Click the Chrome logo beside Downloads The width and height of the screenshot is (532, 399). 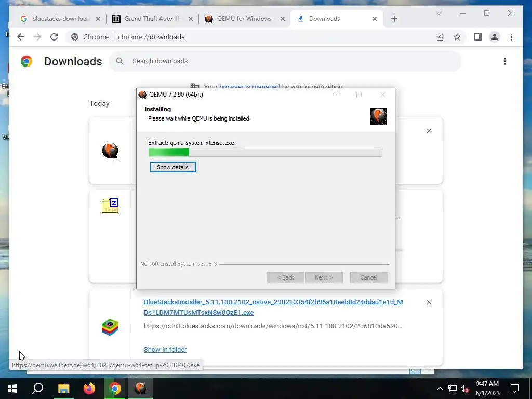click(x=26, y=61)
